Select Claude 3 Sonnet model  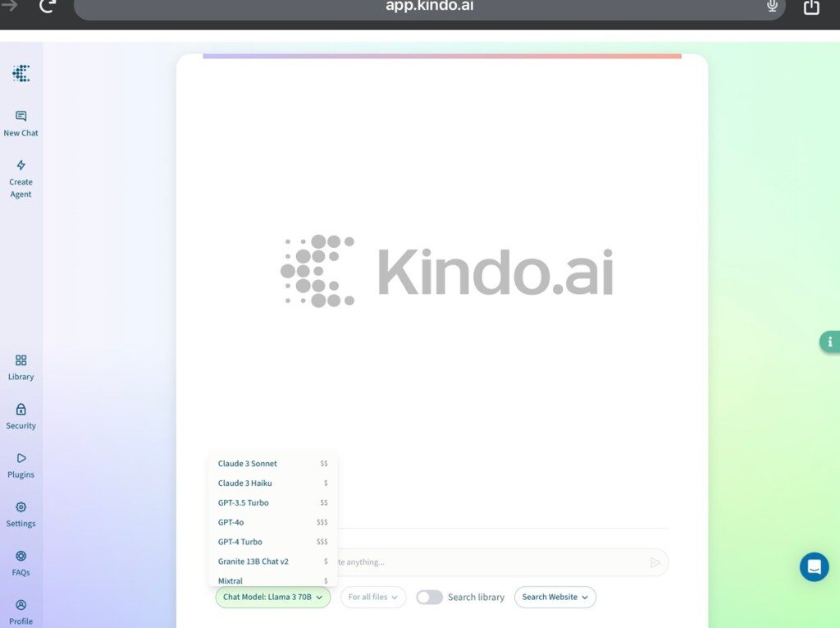pos(272,463)
